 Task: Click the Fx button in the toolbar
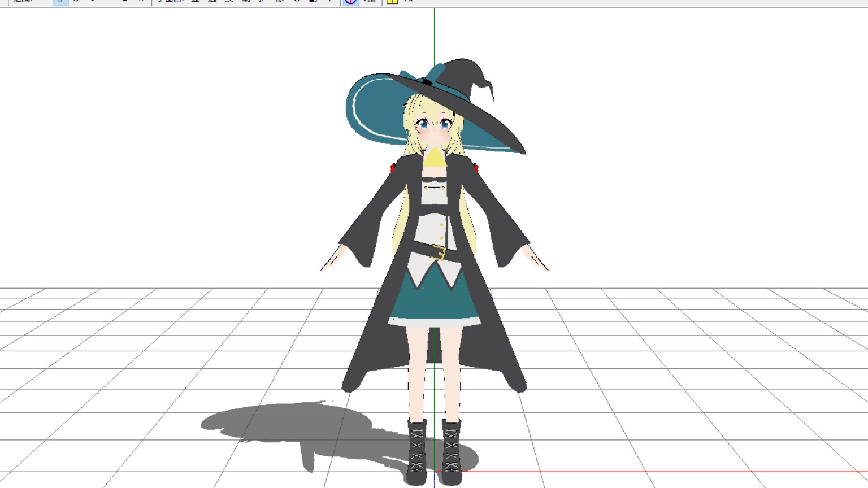point(409,2)
